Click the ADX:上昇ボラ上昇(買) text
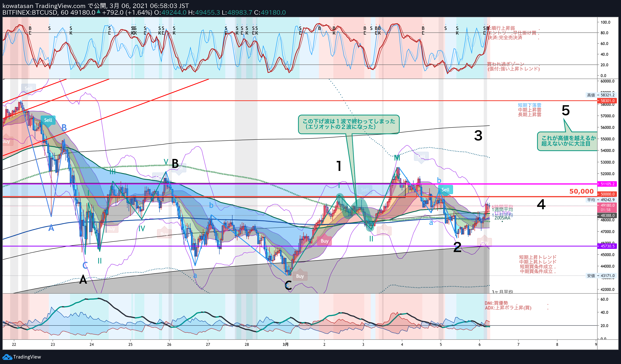The image size is (621, 364). pyautogui.click(x=508, y=308)
